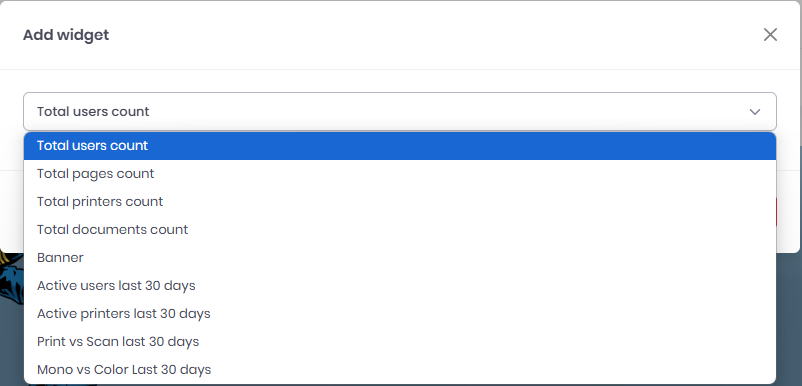Image resolution: width=802 pixels, height=386 pixels.
Task: Click the cartoon illustration at bottom left
Action: [x=11, y=279]
